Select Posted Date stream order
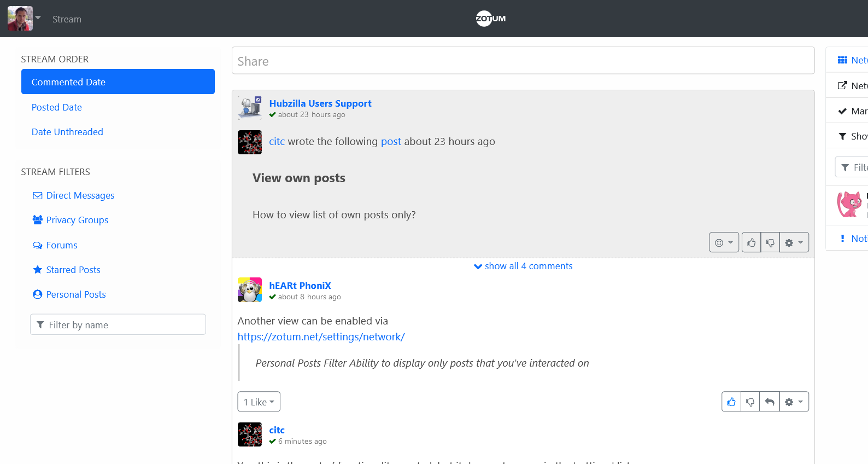This screenshot has height=464, width=868. (x=57, y=107)
